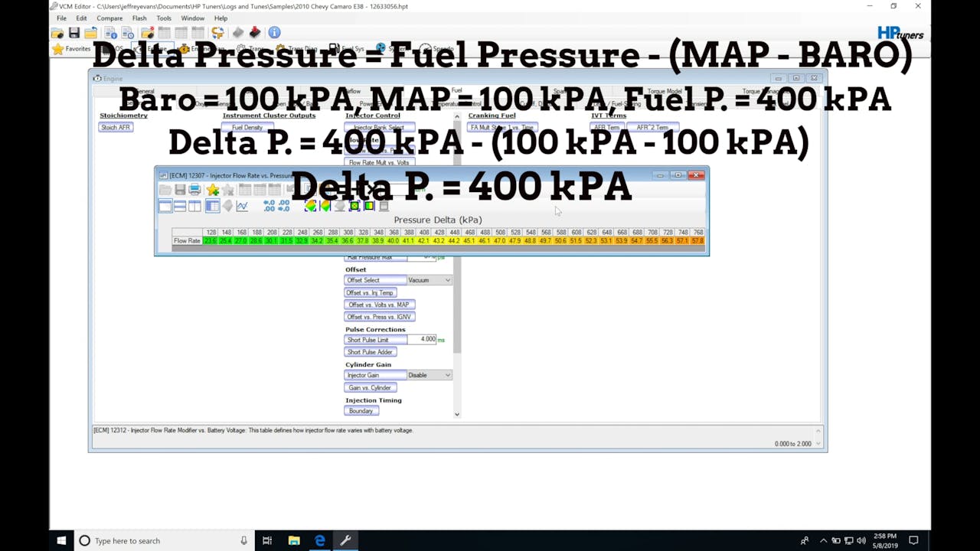Apply the green-yellow color scale to the table
Viewport: 980px width, 551px height.
(370, 205)
